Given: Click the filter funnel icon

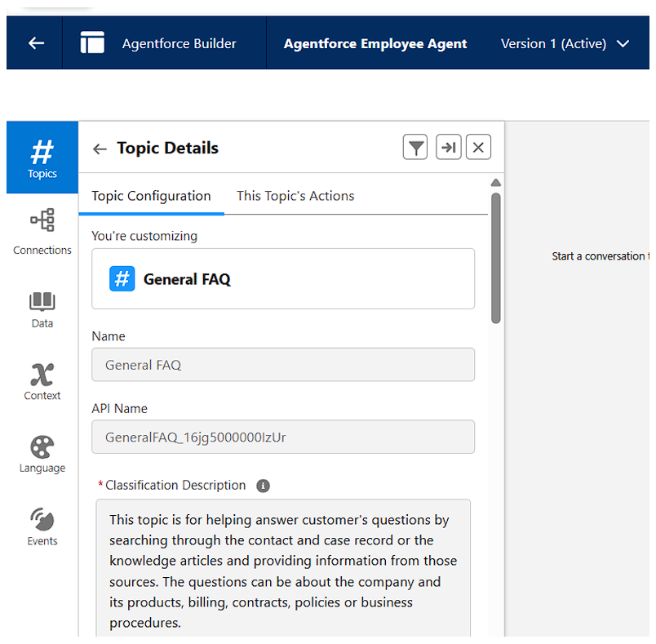Looking at the screenshot, I should (415, 147).
